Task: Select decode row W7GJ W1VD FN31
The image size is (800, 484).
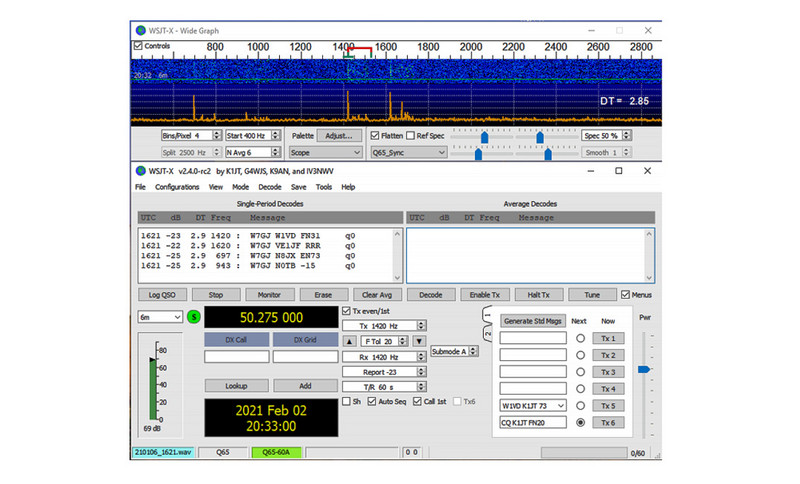Action: click(248, 236)
